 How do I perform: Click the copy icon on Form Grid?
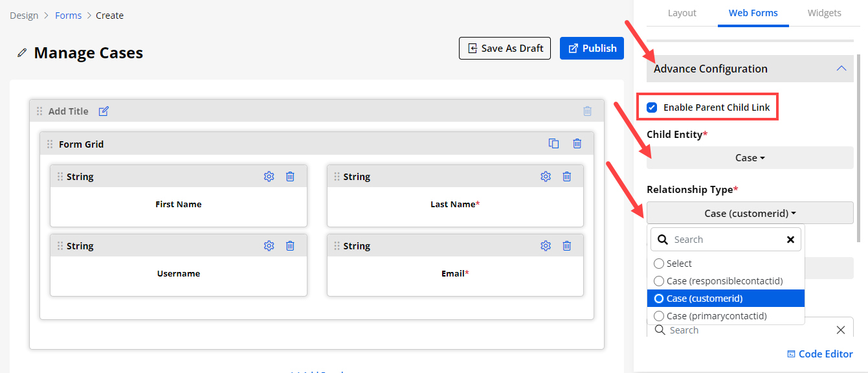coord(553,144)
